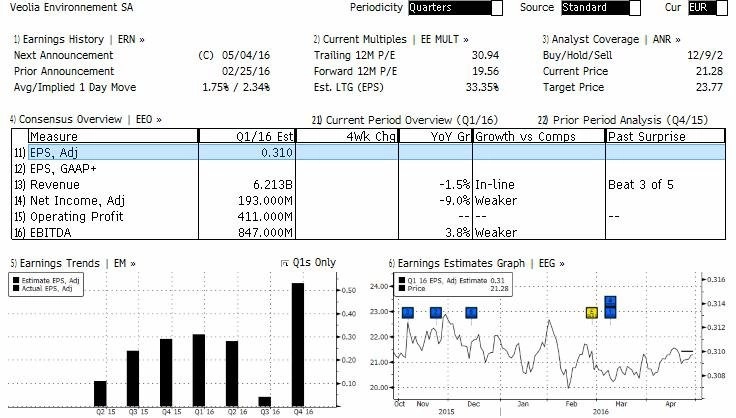Click the upper stacked blue marker near March
The height and width of the screenshot is (418, 736).
[x=610, y=301]
